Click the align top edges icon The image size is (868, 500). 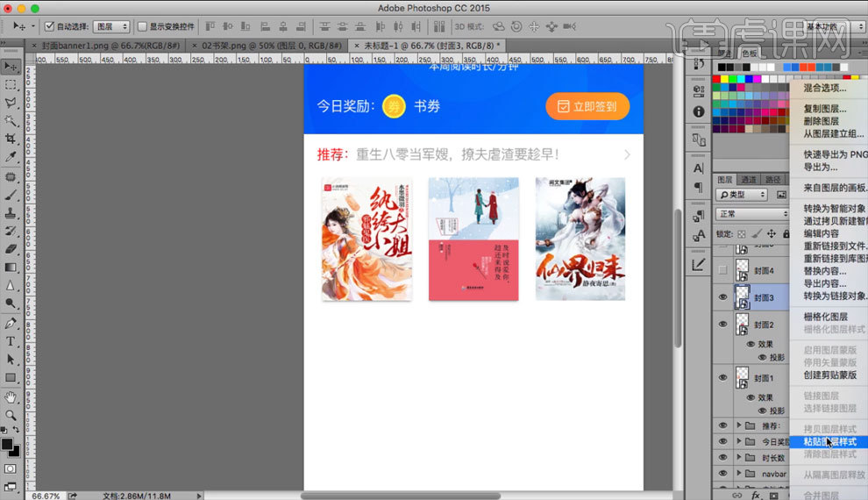210,26
